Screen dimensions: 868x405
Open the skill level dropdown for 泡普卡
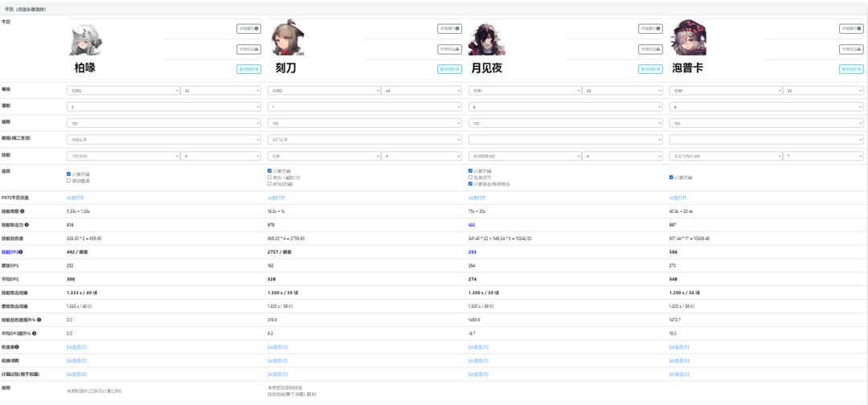pyautogui.click(x=823, y=156)
